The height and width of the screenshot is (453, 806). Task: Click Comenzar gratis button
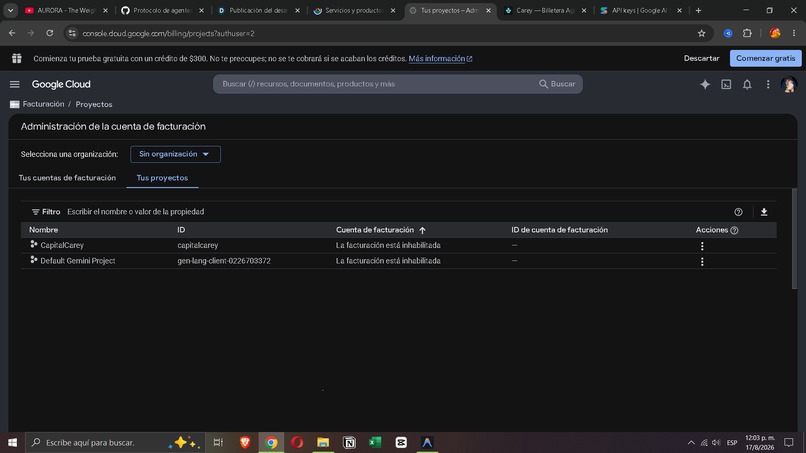click(x=765, y=58)
